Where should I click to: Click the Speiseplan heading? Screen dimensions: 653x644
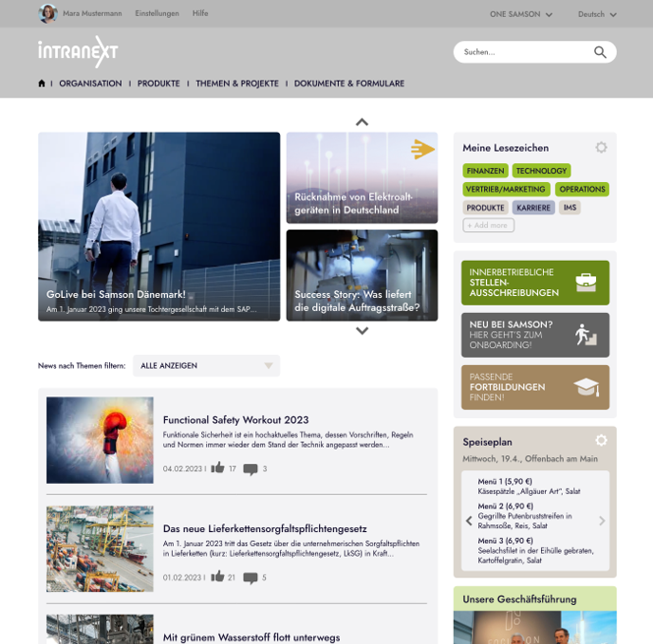point(487,442)
